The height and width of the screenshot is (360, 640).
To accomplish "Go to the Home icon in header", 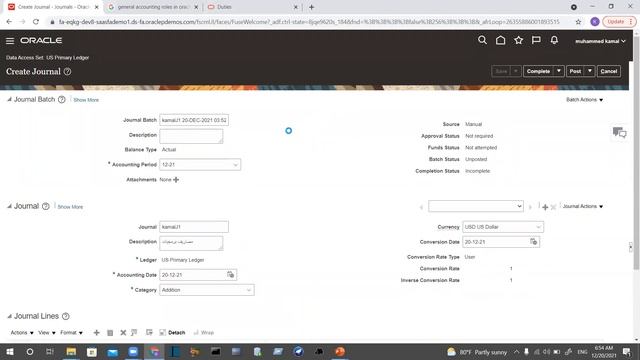I will [x=500, y=40].
